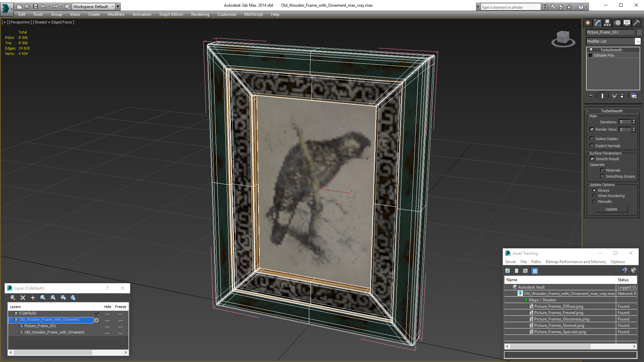The width and height of the screenshot is (644, 362).
Task: Click Remove Modifier trash icon
Action: tap(622, 96)
